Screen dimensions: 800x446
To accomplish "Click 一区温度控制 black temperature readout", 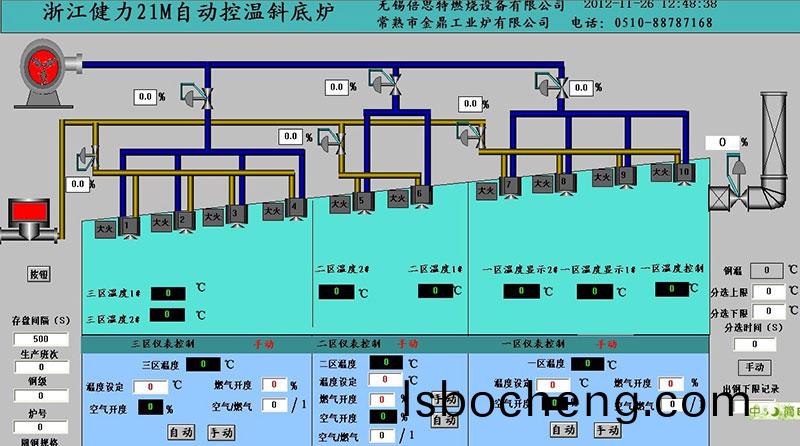I will point(672,289).
